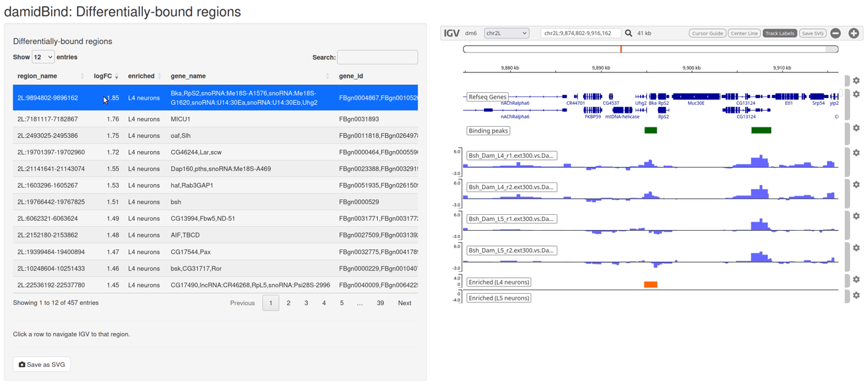The image size is (868, 392).
Task: Go to page 2 of the regions table
Action: coord(288,302)
